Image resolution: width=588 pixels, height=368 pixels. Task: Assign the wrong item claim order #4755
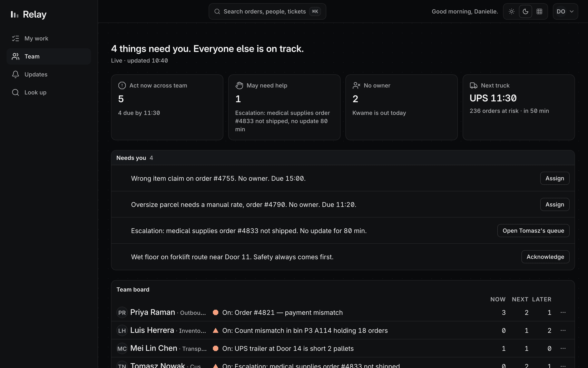click(555, 178)
